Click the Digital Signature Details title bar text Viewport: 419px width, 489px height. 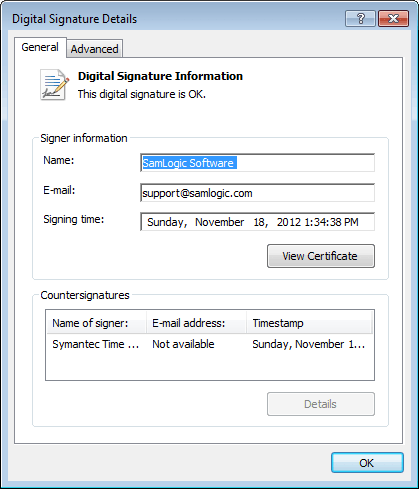point(75,19)
